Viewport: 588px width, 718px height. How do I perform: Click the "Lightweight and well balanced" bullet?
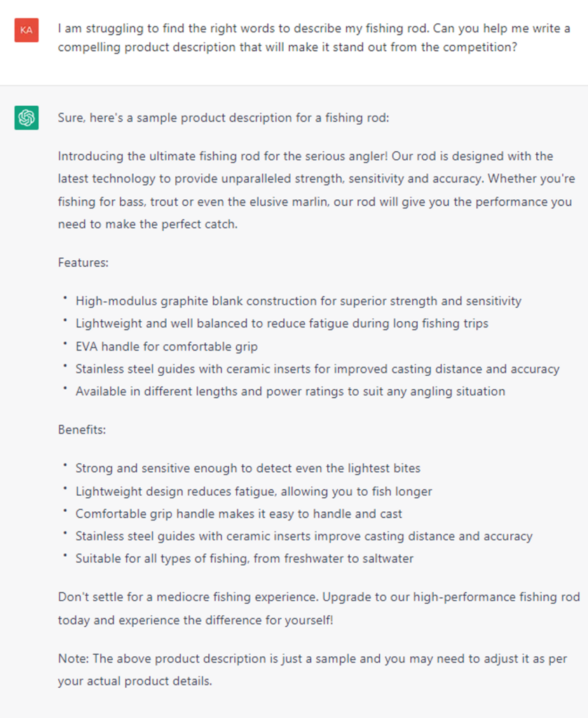(282, 323)
